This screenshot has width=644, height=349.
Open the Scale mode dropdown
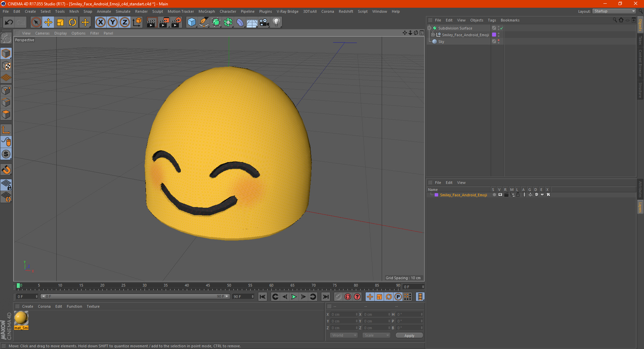point(376,335)
